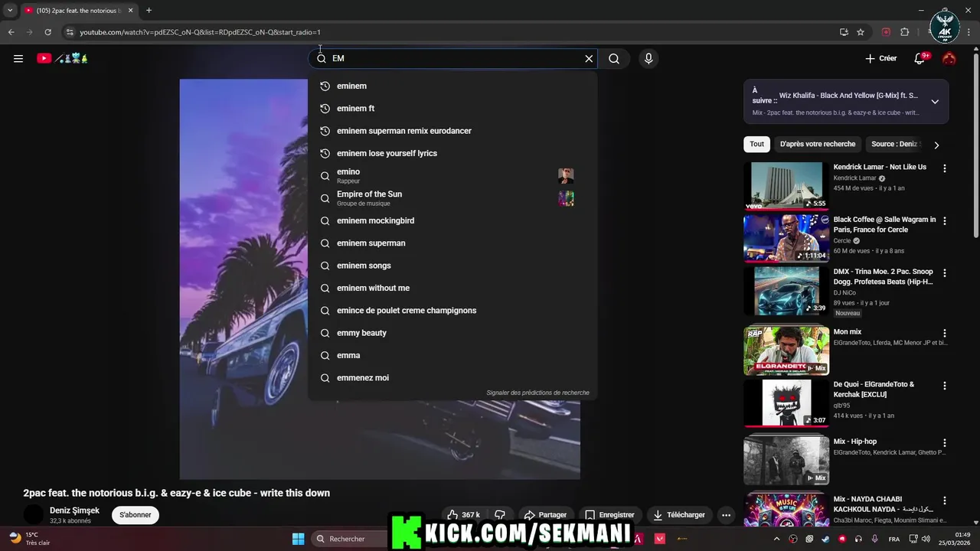
Task: Open the Windows Start button
Action: pyautogui.click(x=298, y=539)
